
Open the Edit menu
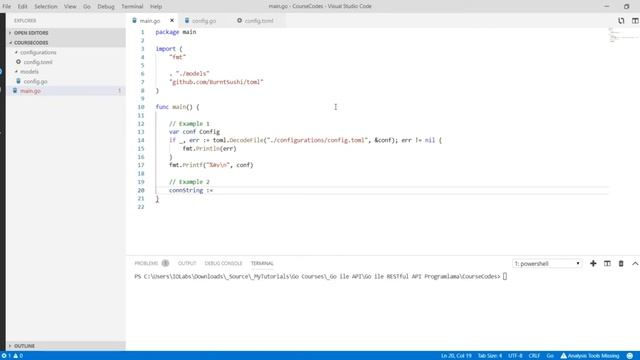[22, 7]
